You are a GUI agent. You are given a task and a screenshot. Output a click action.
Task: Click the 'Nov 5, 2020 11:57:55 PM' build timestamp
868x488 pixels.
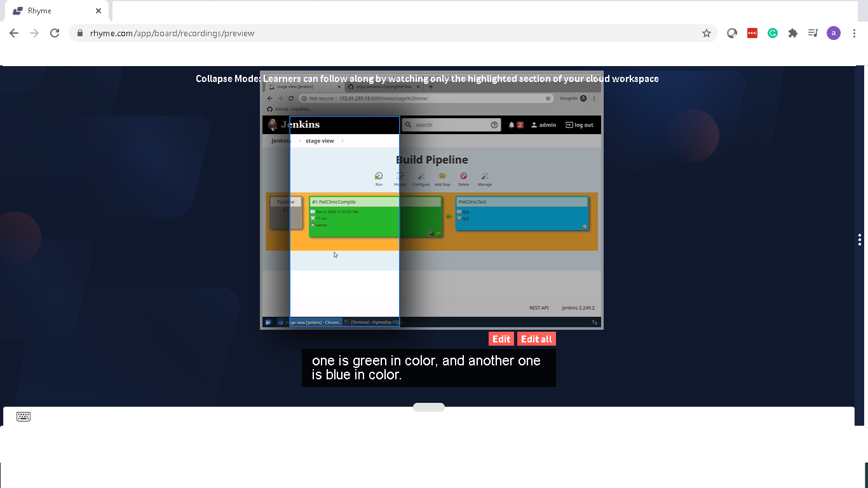pyautogui.click(x=337, y=212)
